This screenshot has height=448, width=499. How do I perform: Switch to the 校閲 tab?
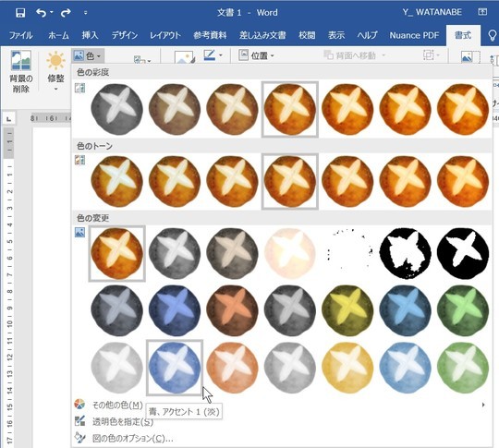click(307, 35)
